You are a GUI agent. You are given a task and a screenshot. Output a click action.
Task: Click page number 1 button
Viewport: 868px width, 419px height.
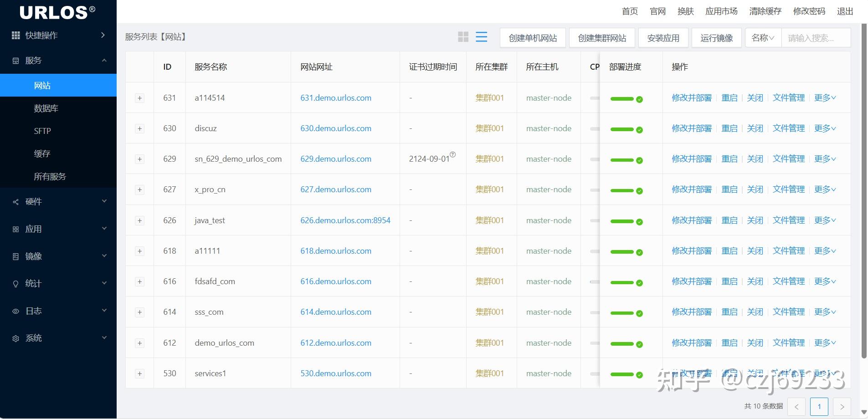click(x=819, y=407)
